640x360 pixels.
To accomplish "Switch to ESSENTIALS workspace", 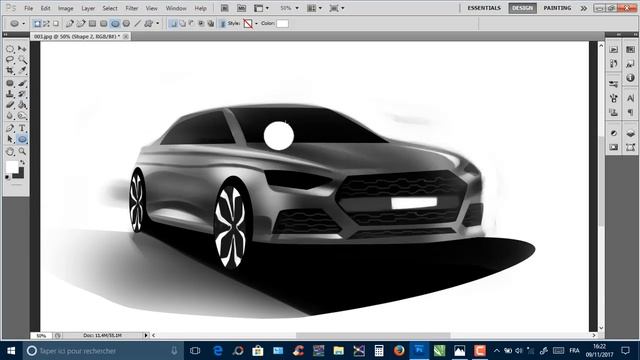I will click(x=484, y=8).
